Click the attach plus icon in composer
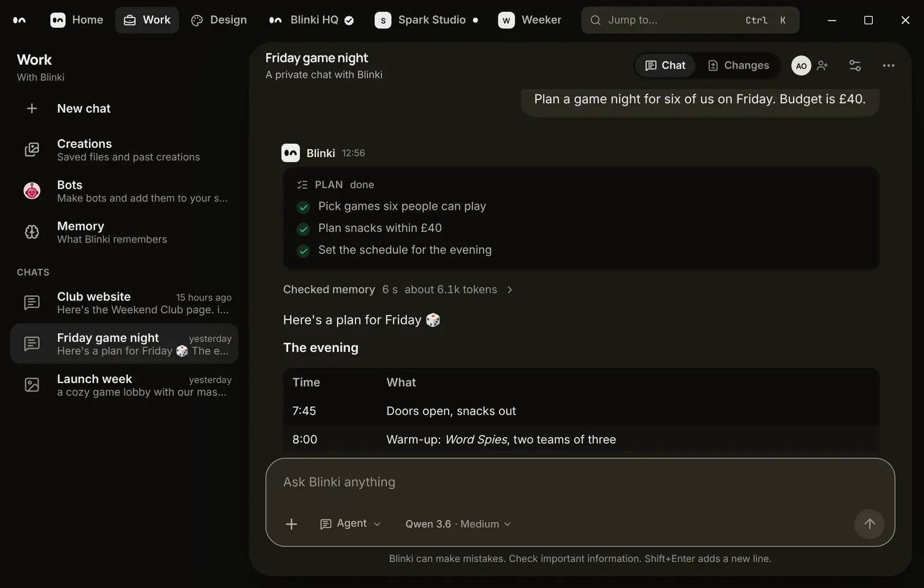 [292, 524]
